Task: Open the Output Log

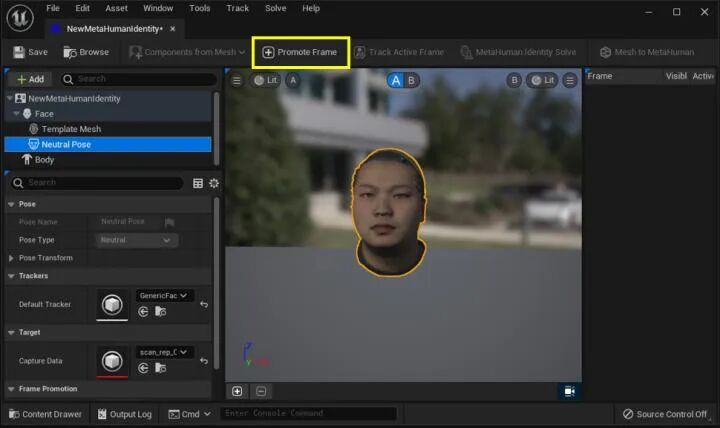Action: [x=124, y=414]
